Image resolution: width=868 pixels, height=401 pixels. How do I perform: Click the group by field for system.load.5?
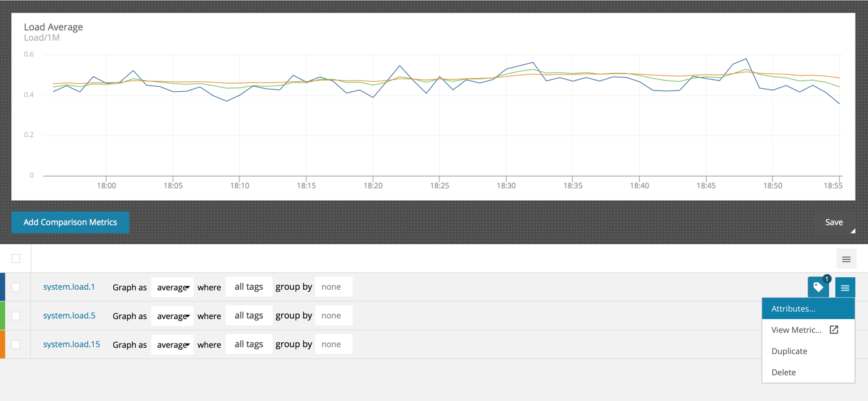333,315
